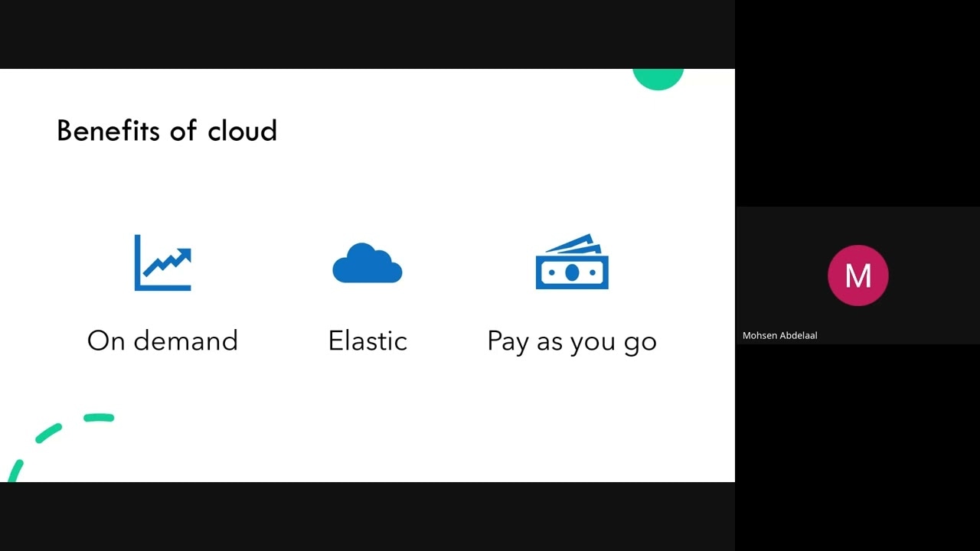
Task: Select the "Elastic" label
Action: pyautogui.click(x=367, y=341)
